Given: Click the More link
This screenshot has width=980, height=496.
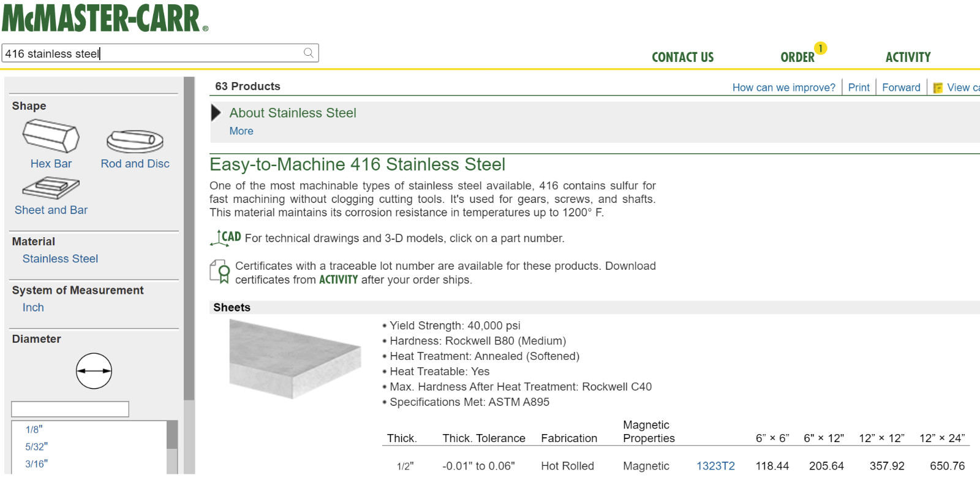Looking at the screenshot, I should 241,131.
